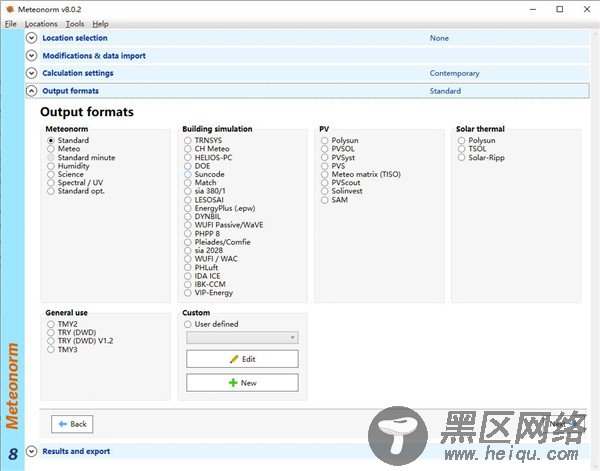
Task: Open the Tools menu
Action: pyautogui.click(x=75, y=24)
